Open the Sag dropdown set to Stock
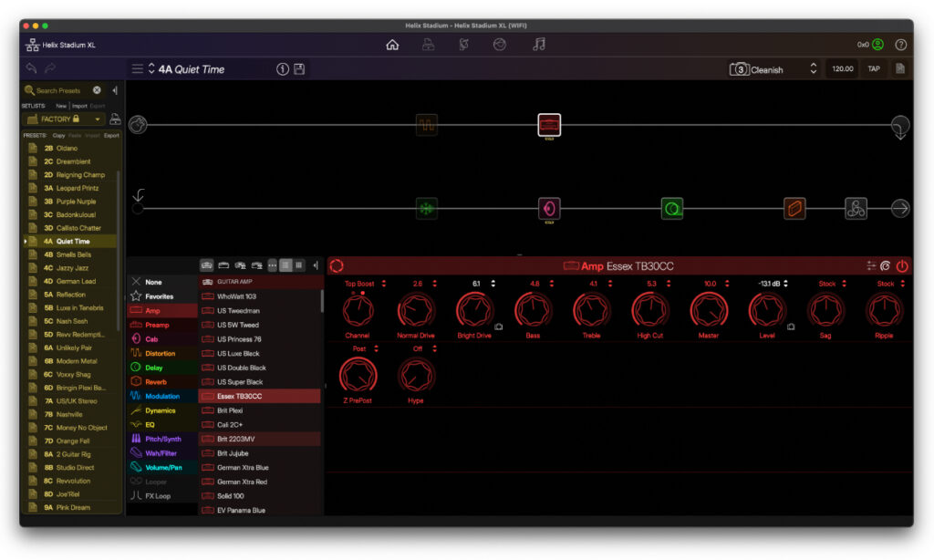Screen dimensions: 934x560 tap(830, 284)
